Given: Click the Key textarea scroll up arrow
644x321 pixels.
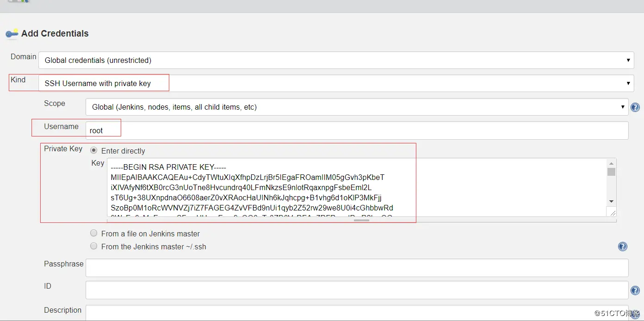Looking at the screenshot, I should tap(611, 163).
